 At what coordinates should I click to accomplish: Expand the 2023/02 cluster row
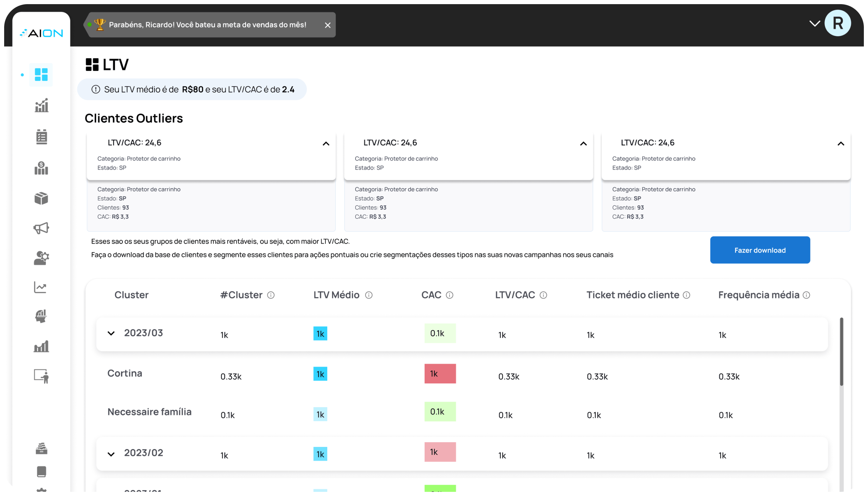(x=111, y=454)
